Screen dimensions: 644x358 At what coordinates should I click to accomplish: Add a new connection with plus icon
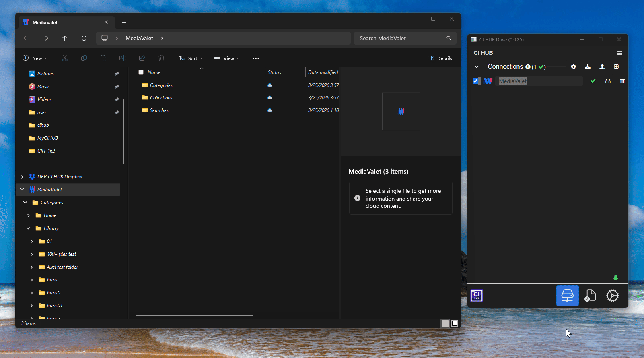(616, 67)
